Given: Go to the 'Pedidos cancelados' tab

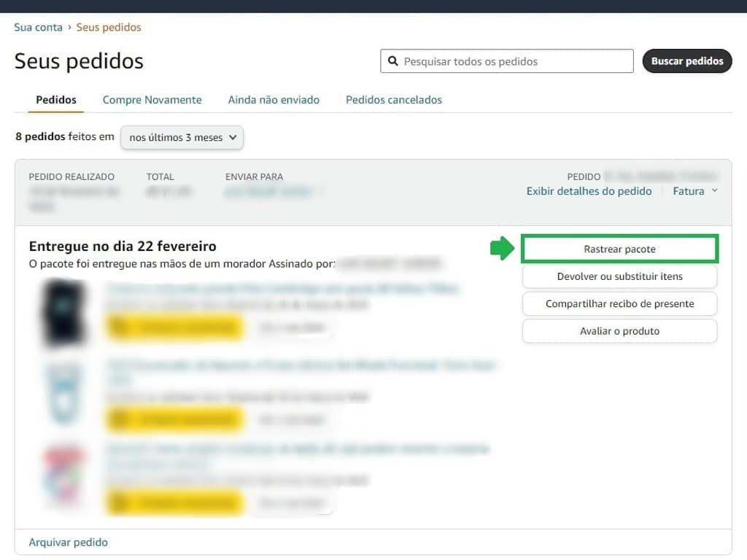Looking at the screenshot, I should pos(393,99).
